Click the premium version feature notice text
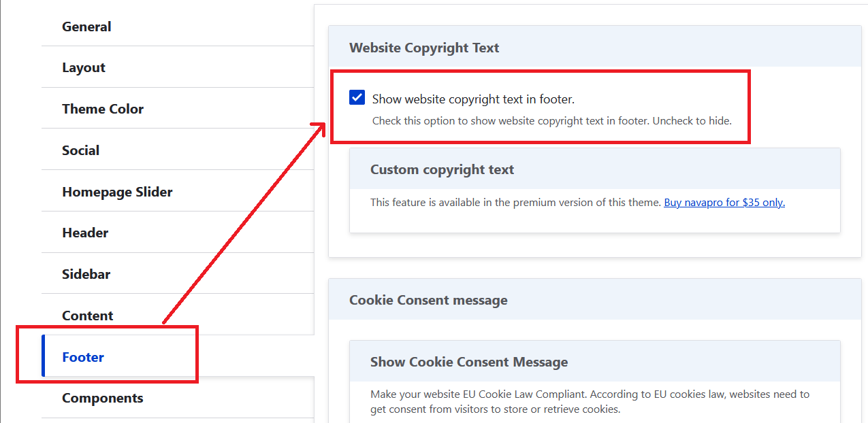Screen dimensions: 868x423 [x=515, y=203]
